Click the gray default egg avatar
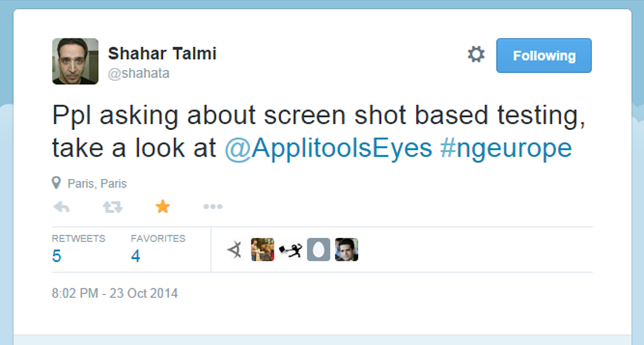Screen dimensions: 644x345 318,250
